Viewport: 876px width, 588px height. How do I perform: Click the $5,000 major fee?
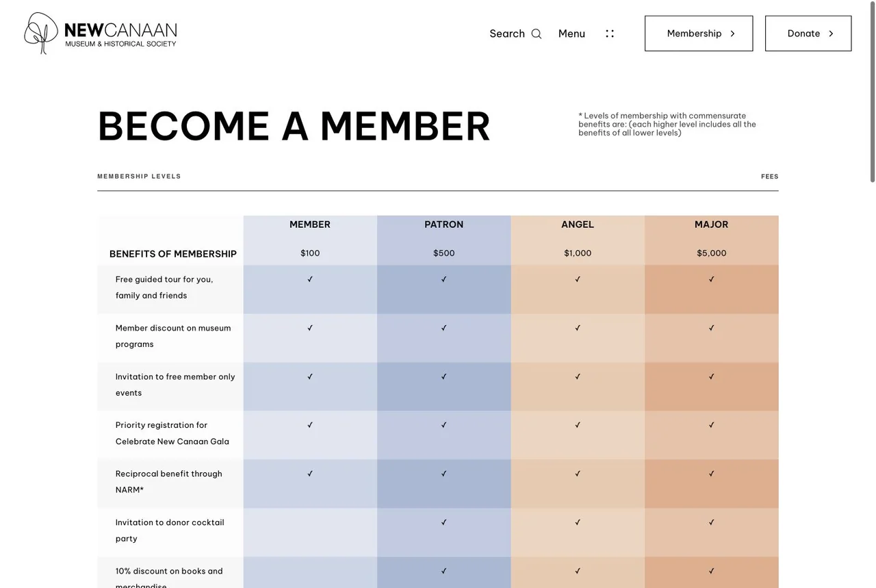point(712,253)
